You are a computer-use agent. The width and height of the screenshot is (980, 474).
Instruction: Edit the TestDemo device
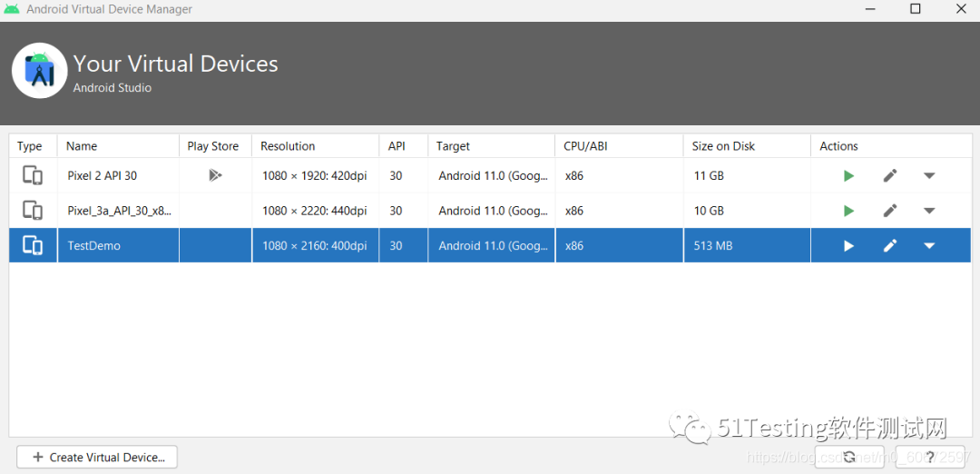[x=890, y=246]
